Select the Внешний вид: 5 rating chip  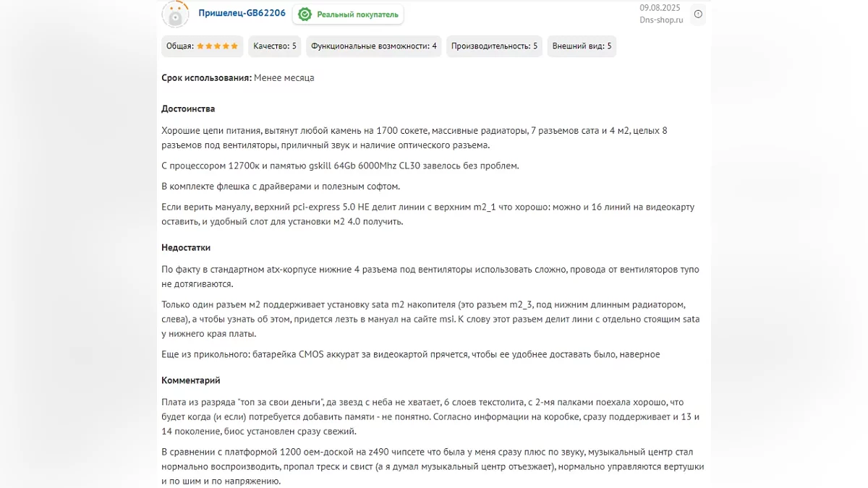click(582, 46)
